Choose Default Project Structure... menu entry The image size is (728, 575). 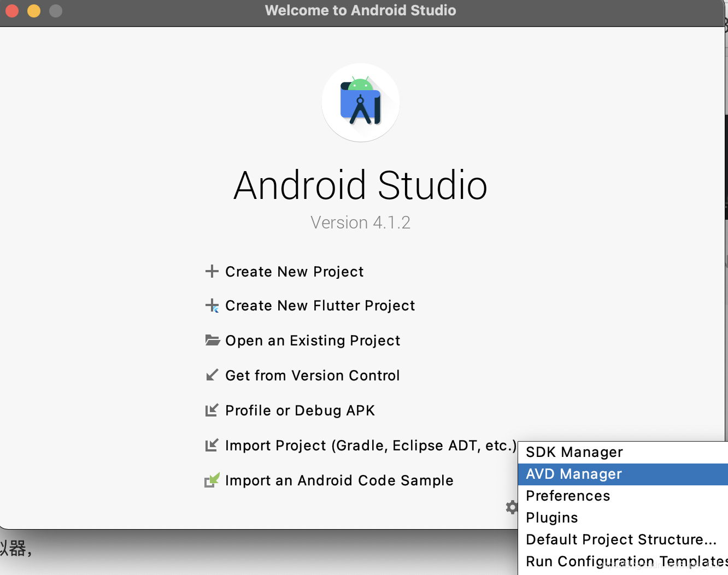point(623,539)
